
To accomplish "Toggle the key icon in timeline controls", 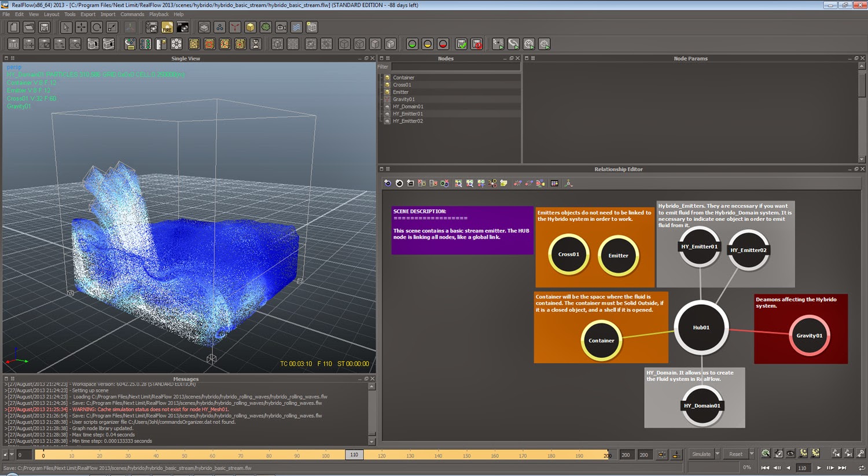I will tap(860, 453).
